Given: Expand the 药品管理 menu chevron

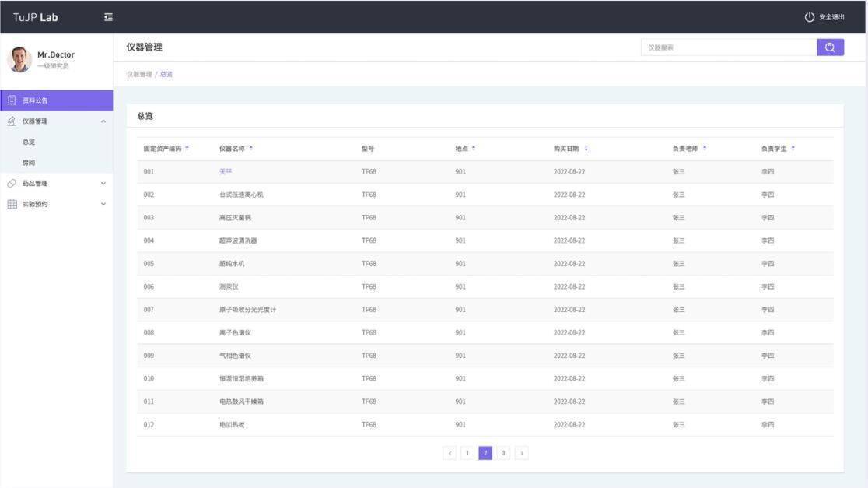Looking at the screenshot, I should pos(103,184).
